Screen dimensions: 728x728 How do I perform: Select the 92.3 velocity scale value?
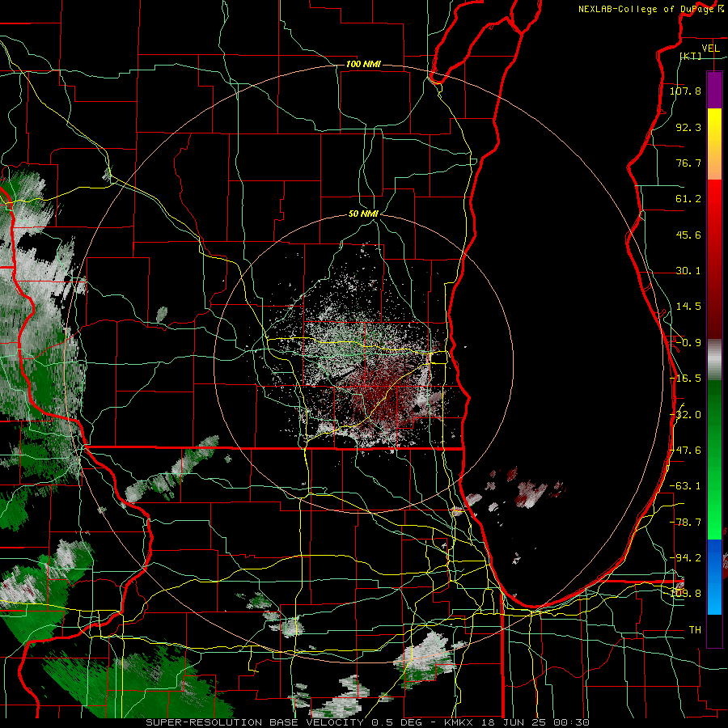click(688, 127)
